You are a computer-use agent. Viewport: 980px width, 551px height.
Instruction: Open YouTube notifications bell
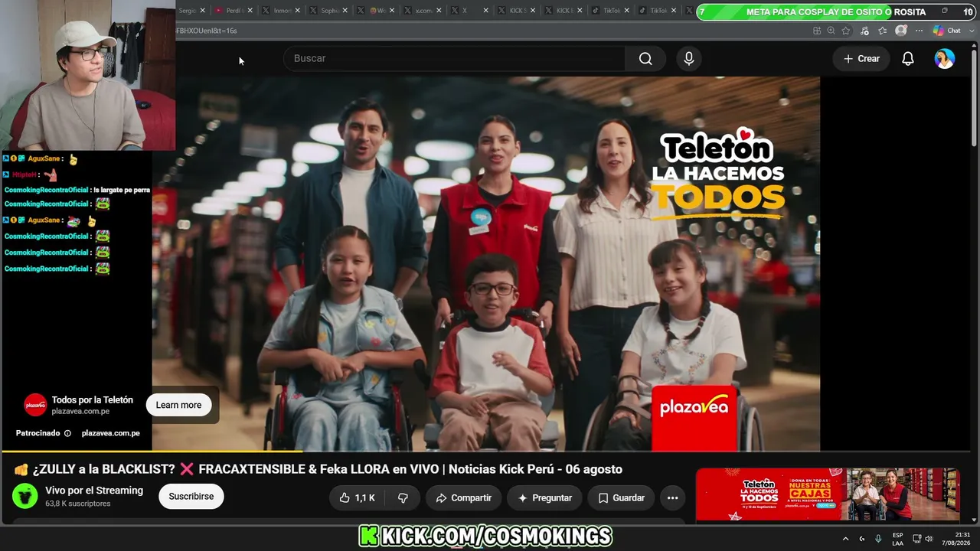tap(908, 59)
